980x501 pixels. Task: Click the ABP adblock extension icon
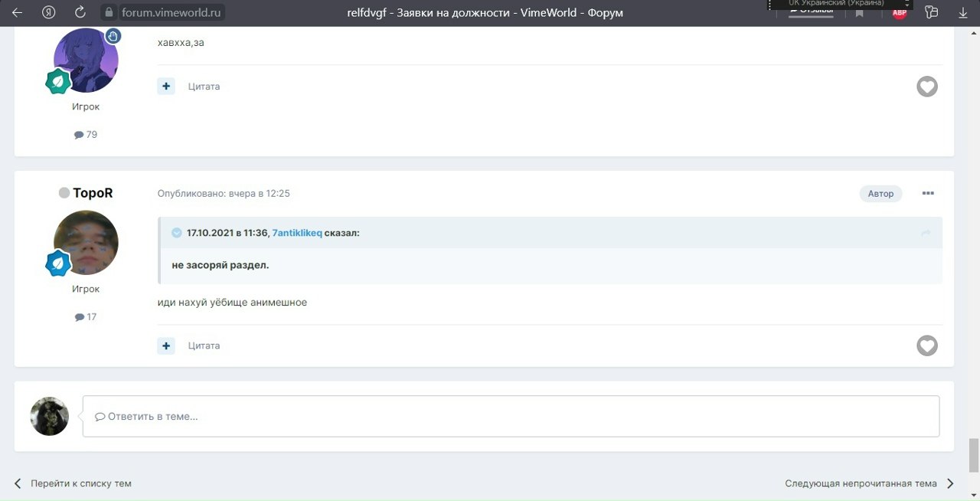[x=899, y=13]
